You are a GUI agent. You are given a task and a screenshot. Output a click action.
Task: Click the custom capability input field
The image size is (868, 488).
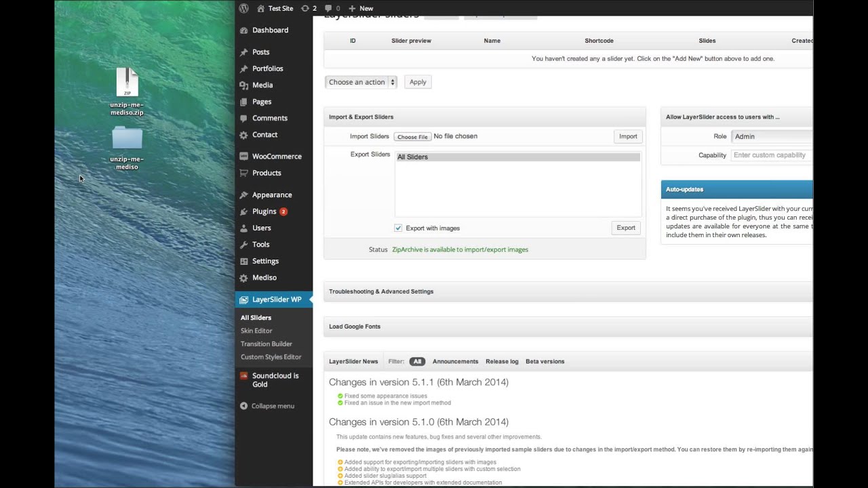[x=772, y=155]
